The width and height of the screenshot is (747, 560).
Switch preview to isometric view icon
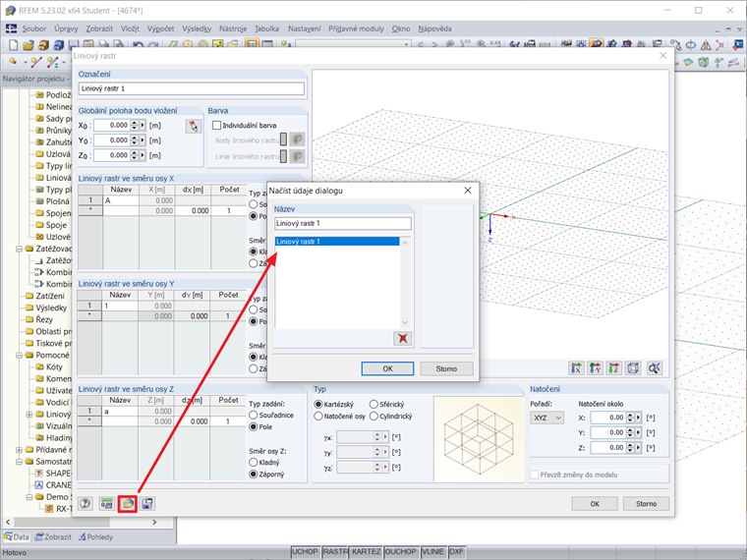coord(633,368)
